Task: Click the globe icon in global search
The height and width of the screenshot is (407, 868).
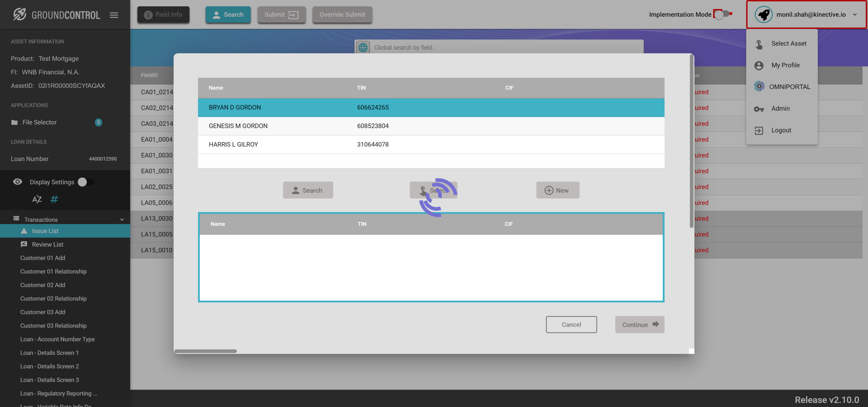Action: [363, 47]
